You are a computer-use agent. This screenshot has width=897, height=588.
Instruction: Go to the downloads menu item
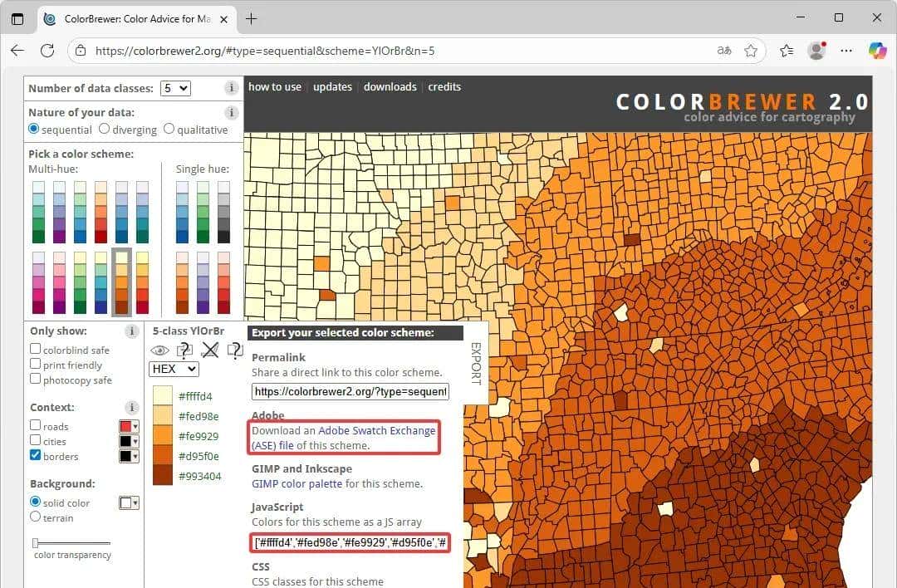click(x=390, y=87)
